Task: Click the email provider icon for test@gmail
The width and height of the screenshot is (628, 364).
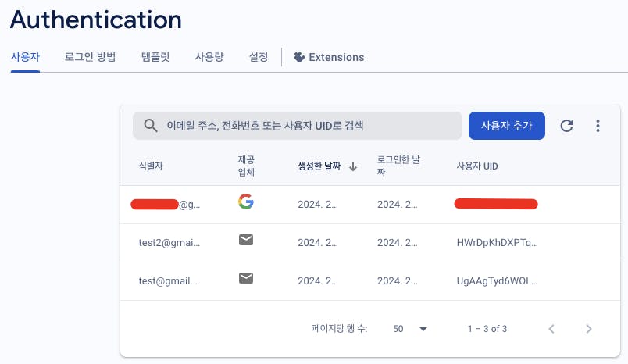Action: point(246,278)
